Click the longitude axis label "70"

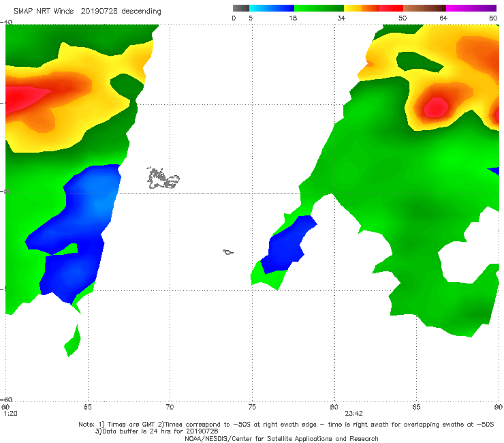point(170,407)
